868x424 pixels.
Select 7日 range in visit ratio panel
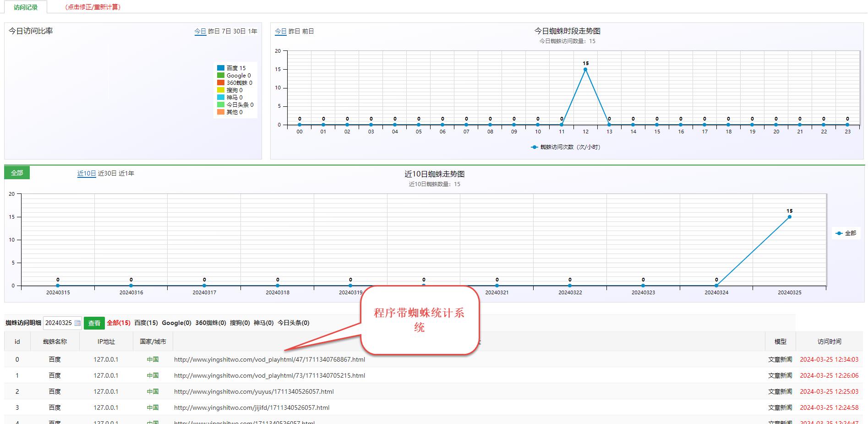coord(226,31)
